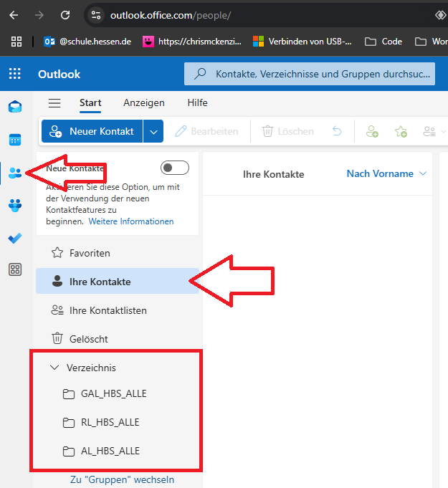Toggle the hamburger navigation pane icon
The image size is (448, 488).
click(54, 103)
